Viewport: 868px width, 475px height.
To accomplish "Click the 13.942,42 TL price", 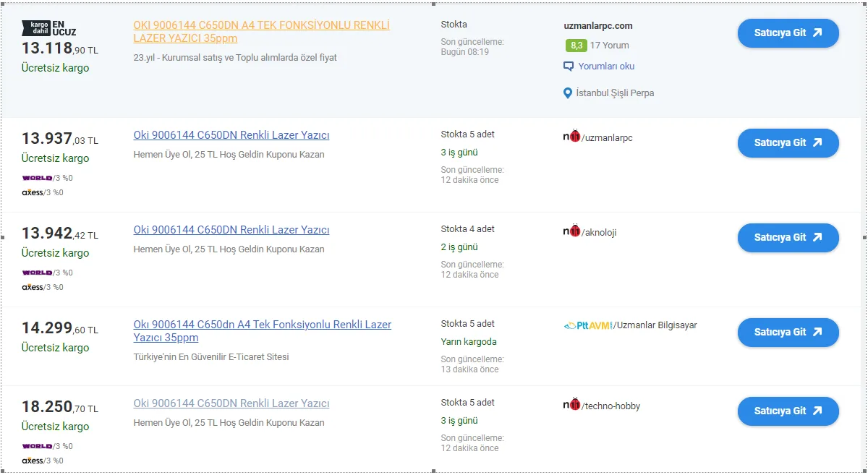I will click(60, 234).
